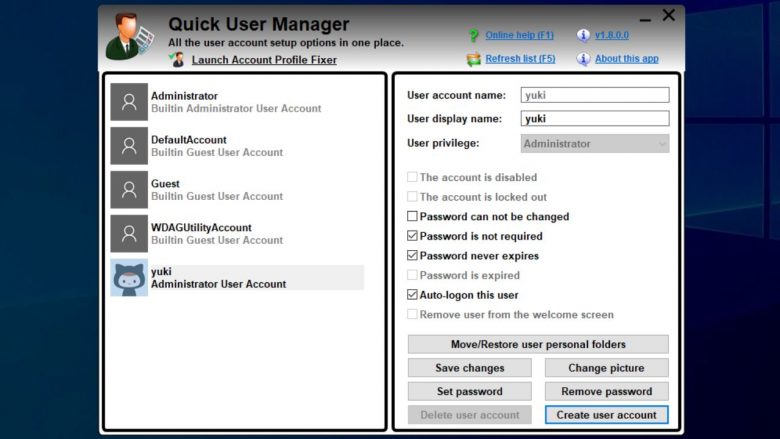Click the User account name field
Screen dimensions: 780x439
coord(595,95)
